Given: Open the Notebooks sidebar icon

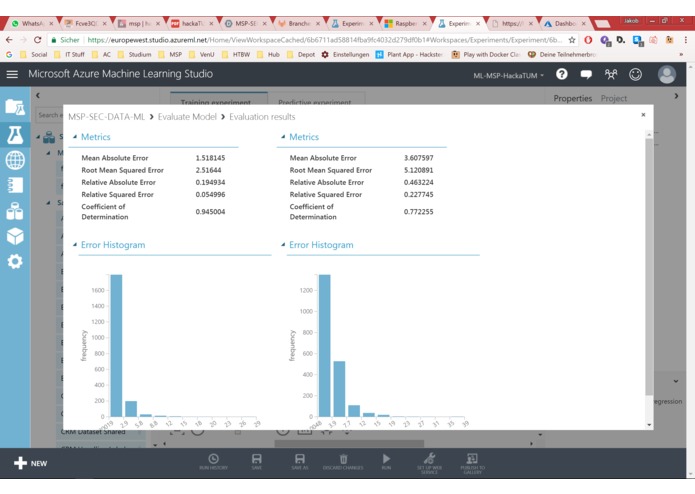Looking at the screenshot, I should click(15, 185).
